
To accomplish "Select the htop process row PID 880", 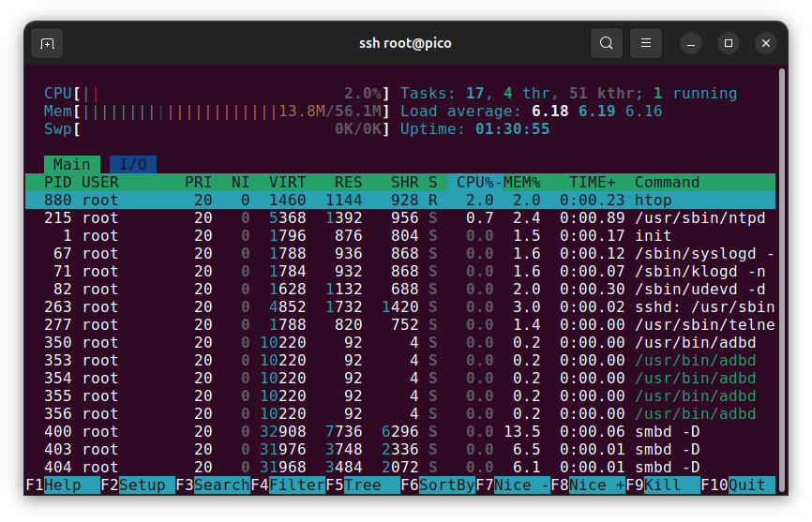I will 400,201.
